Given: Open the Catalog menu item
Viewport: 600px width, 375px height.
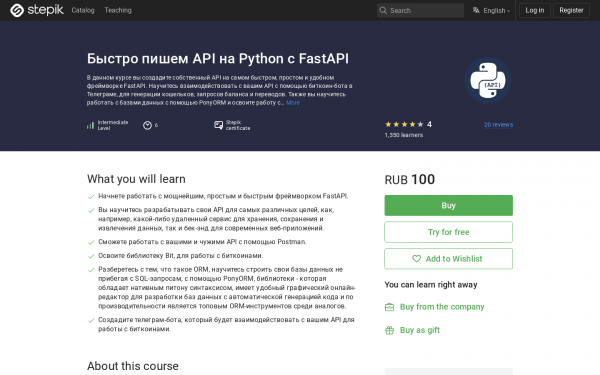Looking at the screenshot, I should click(83, 10).
